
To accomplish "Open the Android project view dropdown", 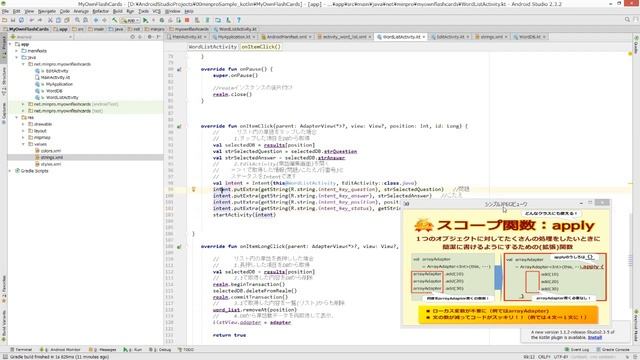I will click(x=41, y=37).
